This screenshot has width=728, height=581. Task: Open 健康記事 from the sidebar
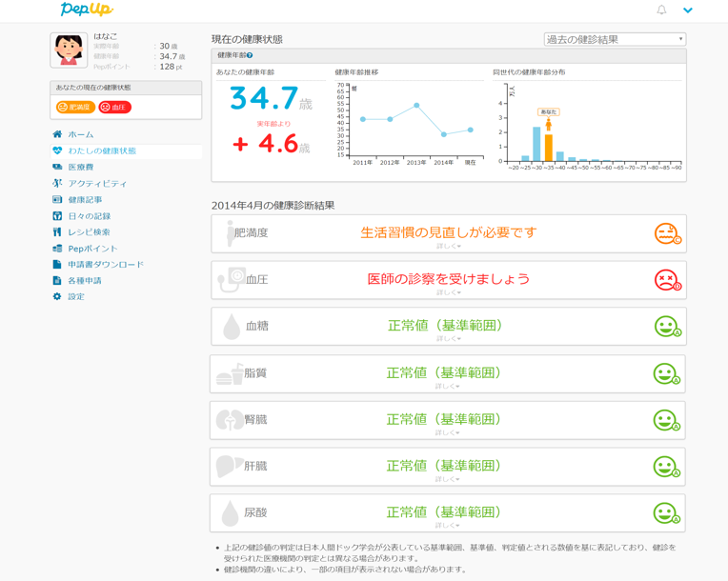(x=85, y=199)
